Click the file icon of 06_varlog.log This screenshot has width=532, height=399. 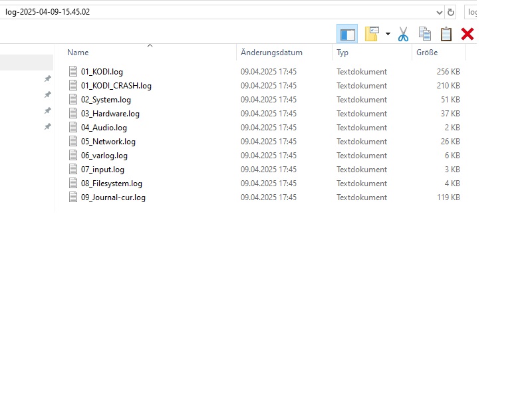pyautogui.click(x=73, y=155)
